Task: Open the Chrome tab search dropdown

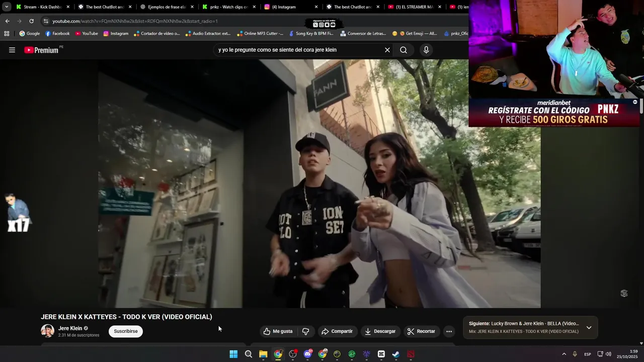Action: [6, 7]
